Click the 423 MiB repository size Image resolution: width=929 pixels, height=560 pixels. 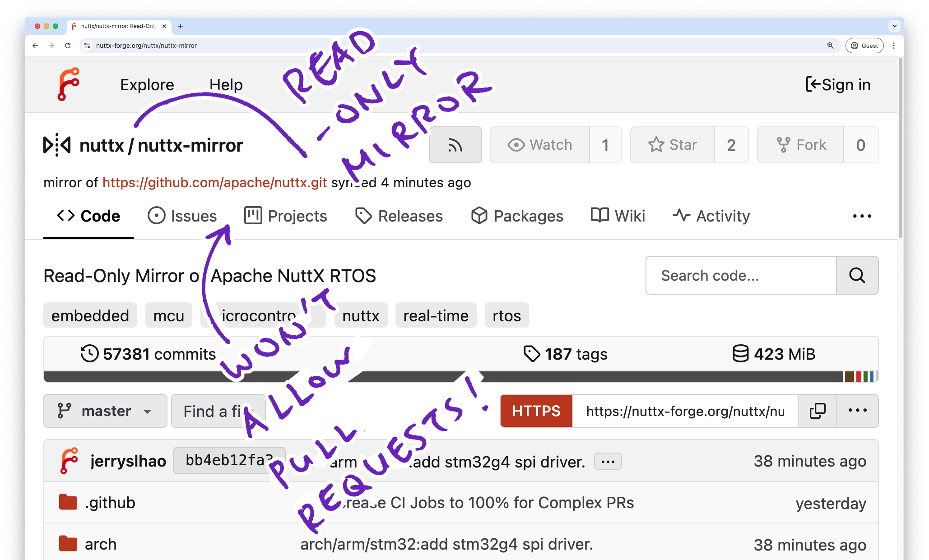pyautogui.click(x=774, y=354)
